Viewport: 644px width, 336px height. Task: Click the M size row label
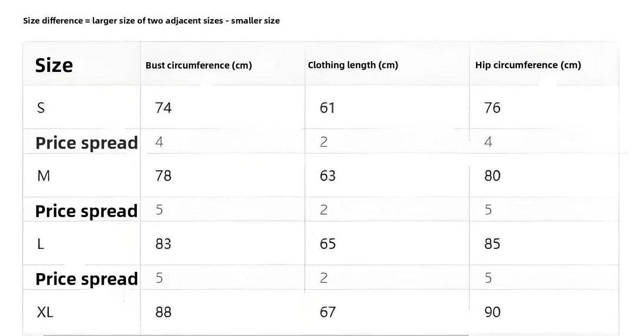click(44, 176)
